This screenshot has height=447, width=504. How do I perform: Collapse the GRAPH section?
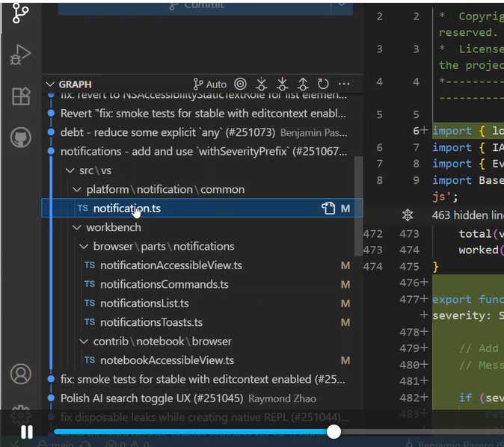pyautogui.click(x=50, y=84)
